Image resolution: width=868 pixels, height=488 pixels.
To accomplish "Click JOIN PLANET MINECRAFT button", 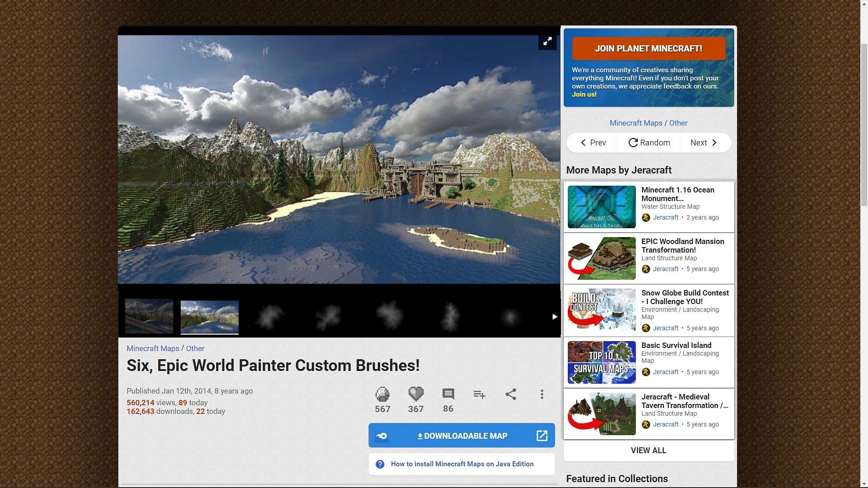I will point(649,48).
